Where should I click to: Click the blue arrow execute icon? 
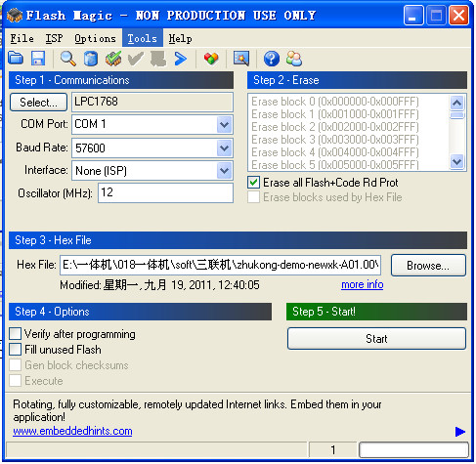pos(181,59)
